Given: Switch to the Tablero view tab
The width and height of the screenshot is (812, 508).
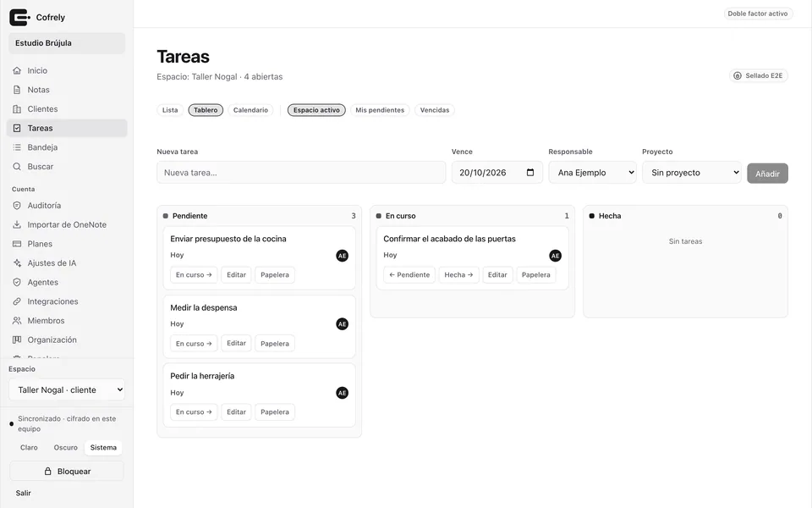Looking at the screenshot, I should (206, 110).
